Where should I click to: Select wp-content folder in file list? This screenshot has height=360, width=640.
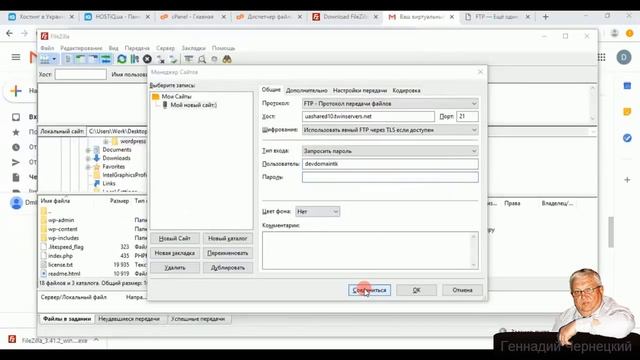point(62,229)
